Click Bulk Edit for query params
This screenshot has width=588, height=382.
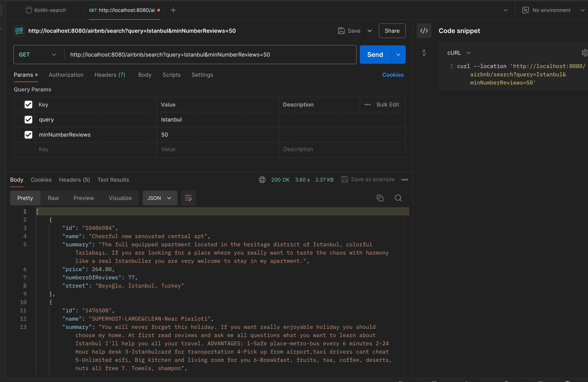(x=388, y=105)
